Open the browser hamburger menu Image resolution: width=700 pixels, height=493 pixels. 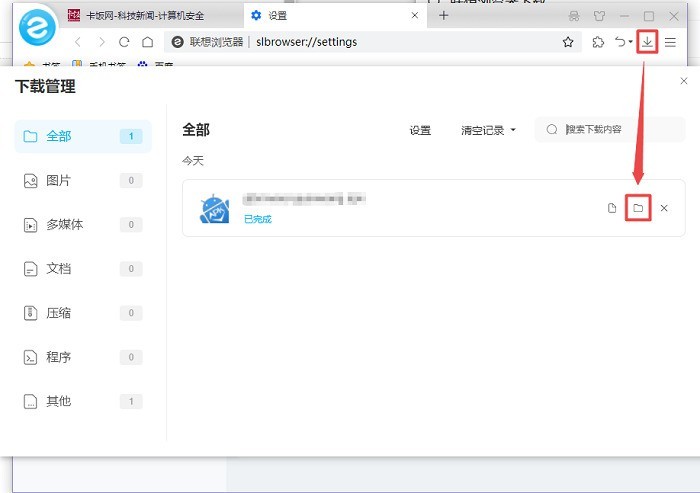click(x=670, y=42)
